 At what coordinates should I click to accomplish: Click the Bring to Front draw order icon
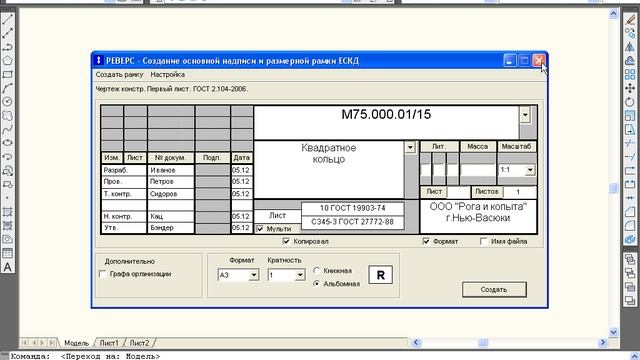(630, 259)
